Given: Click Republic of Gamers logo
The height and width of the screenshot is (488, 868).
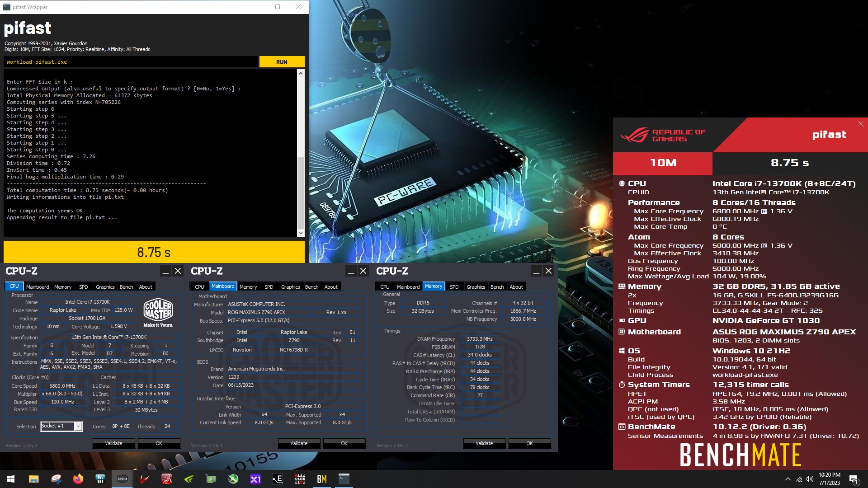Looking at the screenshot, I should (x=663, y=136).
